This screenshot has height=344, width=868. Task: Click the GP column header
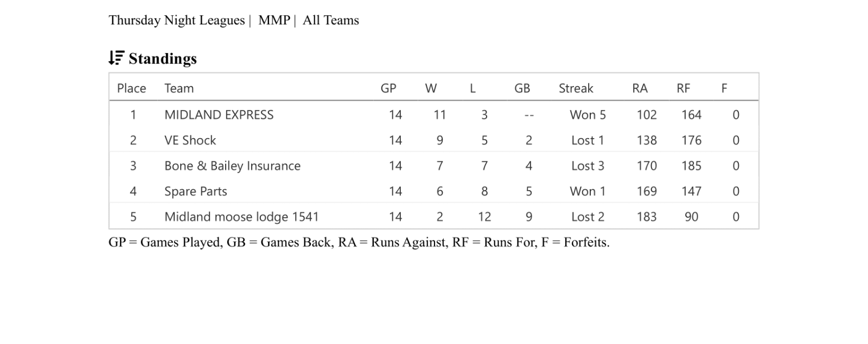pos(388,88)
